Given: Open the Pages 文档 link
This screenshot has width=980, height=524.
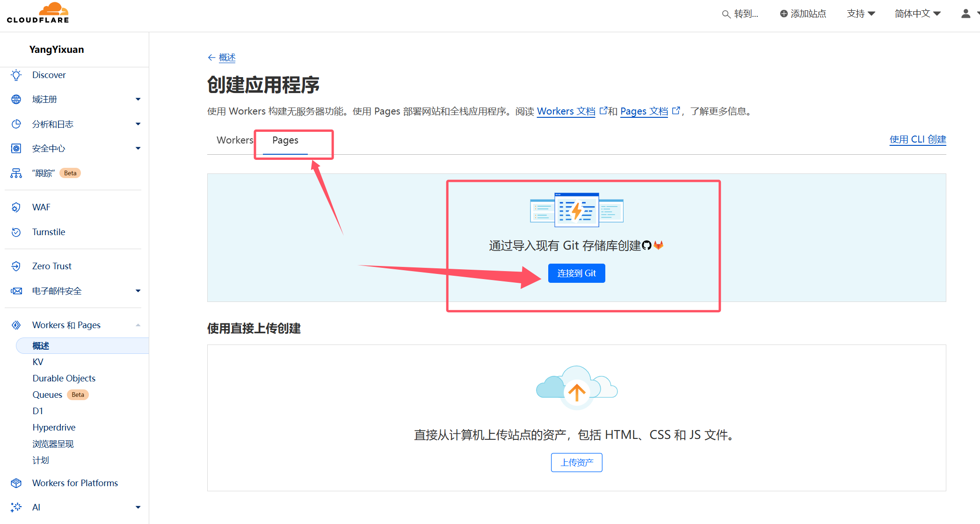Looking at the screenshot, I should (x=644, y=111).
